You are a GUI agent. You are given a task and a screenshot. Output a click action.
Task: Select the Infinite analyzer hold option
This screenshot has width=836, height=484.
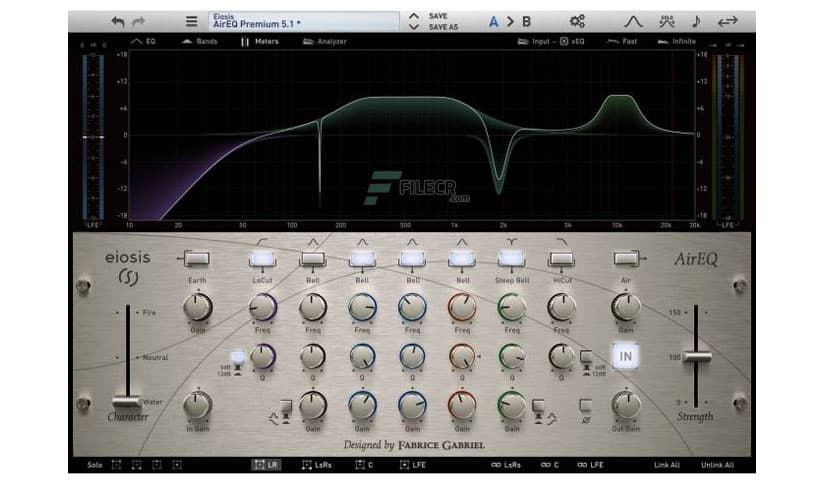[x=677, y=41]
